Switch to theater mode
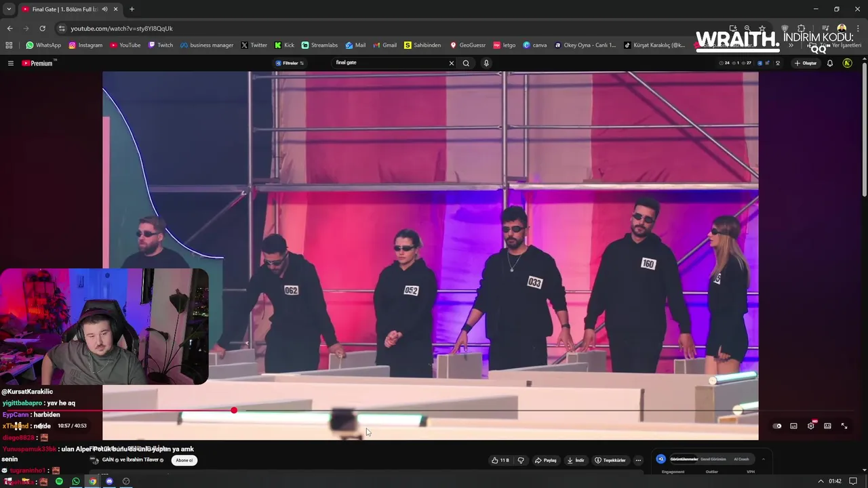The image size is (868, 488). [x=827, y=426]
